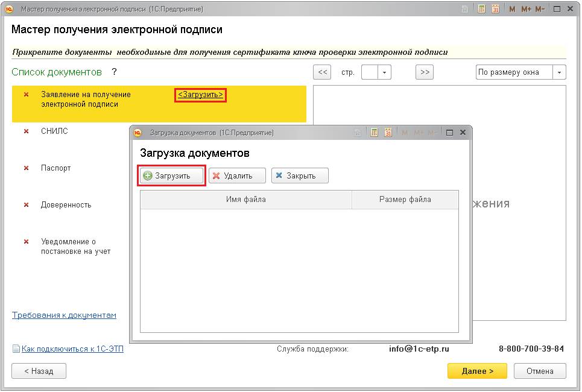This screenshot has width=582, height=392.
Task: Go to previous page with << button
Action: coord(322,72)
